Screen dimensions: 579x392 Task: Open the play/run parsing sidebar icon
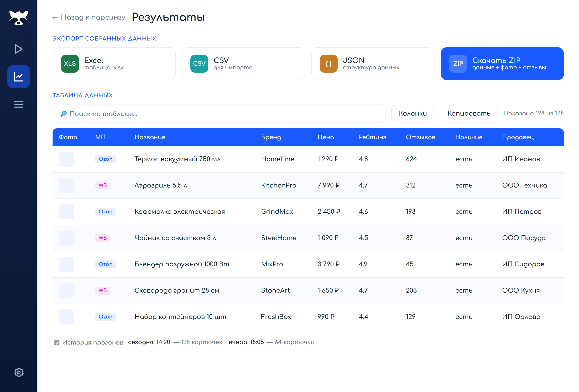click(19, 49)
